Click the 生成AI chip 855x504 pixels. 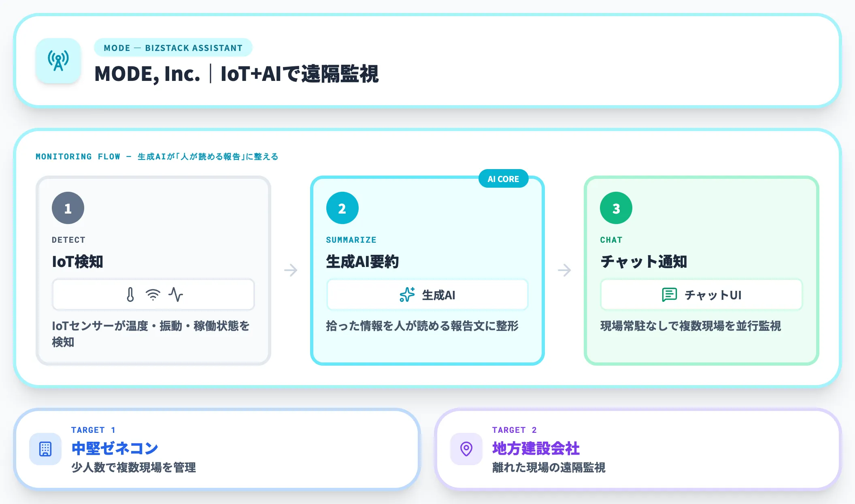point(427,295)
